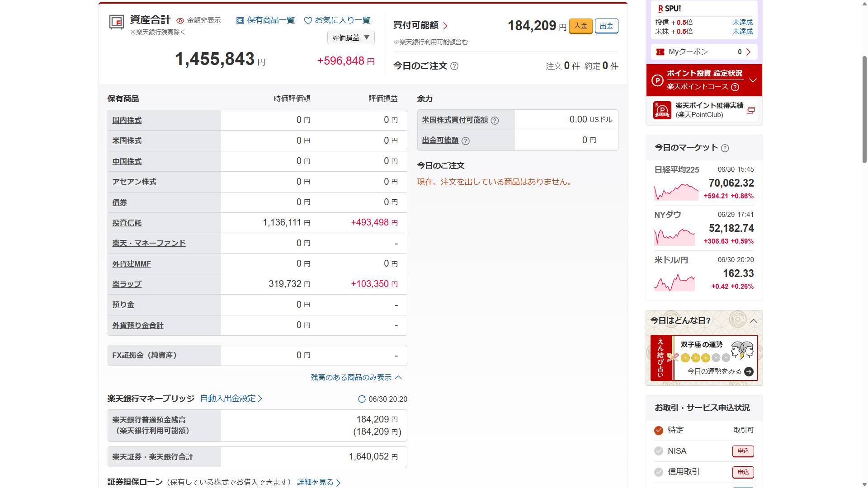Viewport: 868px width, 488px height.
Task: Click the 双子座 twins illustration icon
Action: pyautogui.click(x=742, y=350)
